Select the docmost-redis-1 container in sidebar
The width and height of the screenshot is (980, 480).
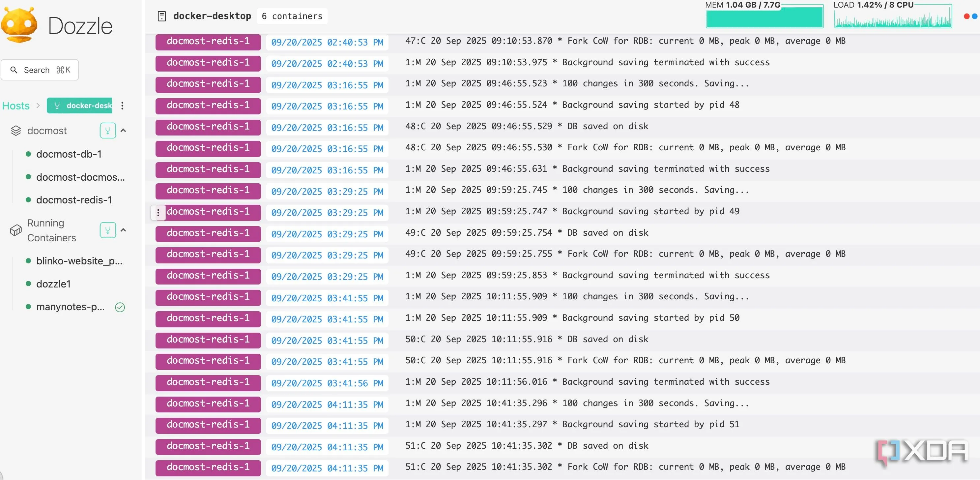coord(74,200)
